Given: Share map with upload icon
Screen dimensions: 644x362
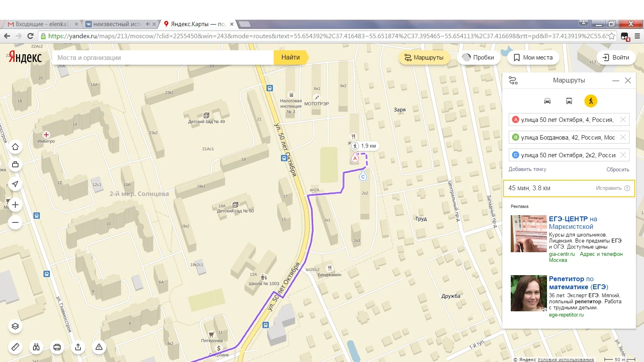Looking at the screenshot, I should tap(78, 347).
